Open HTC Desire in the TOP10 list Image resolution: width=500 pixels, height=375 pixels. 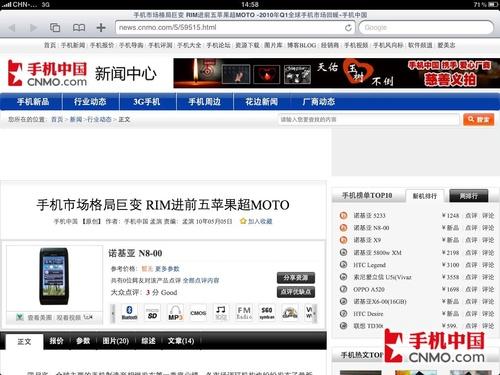coord(368,314)
